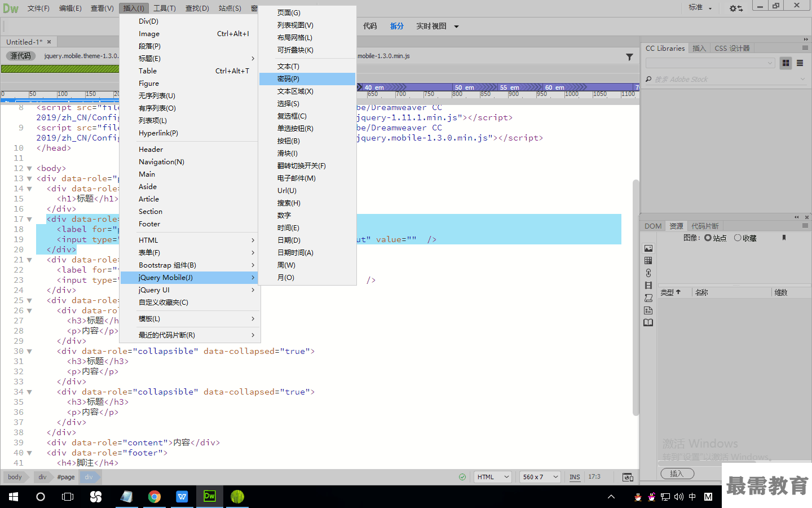The width and height of the screenshot is (812, 508).
Task: Expand the live view options dropdown arrow
Action: [x=456, y=27]
